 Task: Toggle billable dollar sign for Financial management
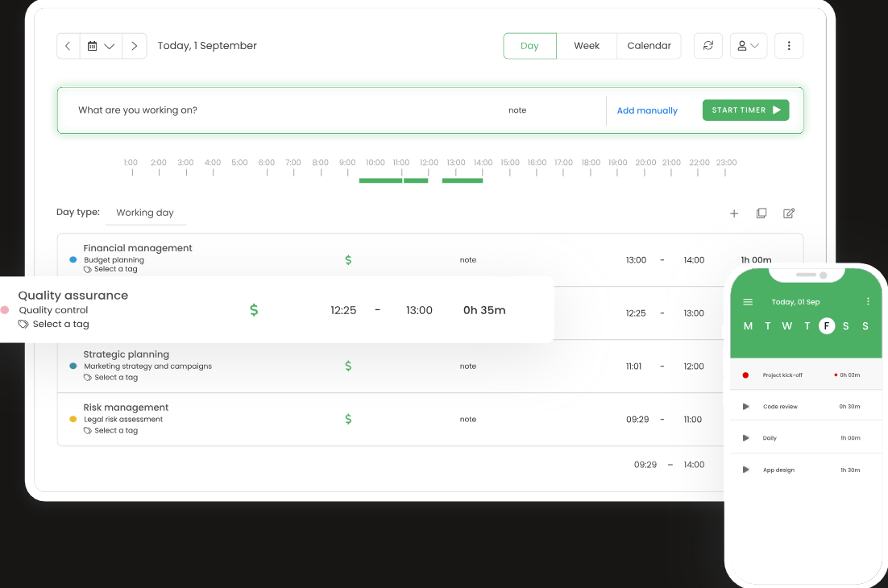348,260
